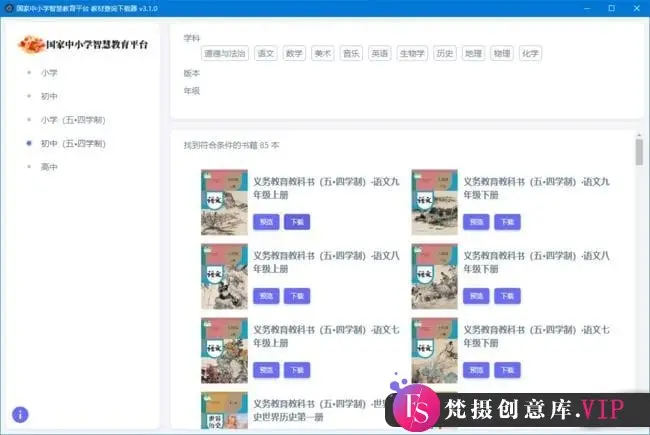Download 语文七年级下册 textbook

pos(507,370)
